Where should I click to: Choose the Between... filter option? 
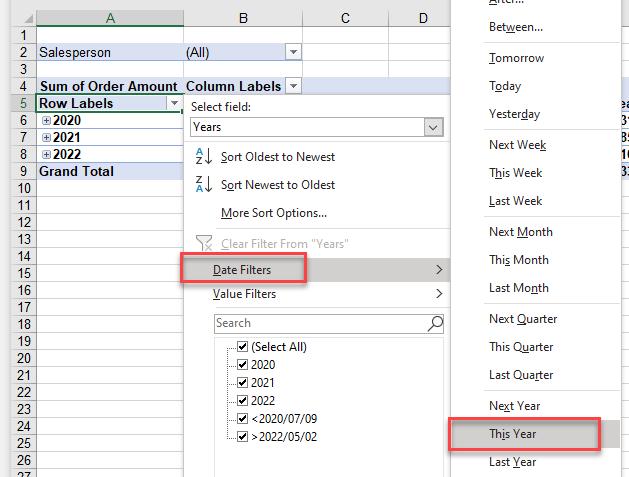click(516, 27)
